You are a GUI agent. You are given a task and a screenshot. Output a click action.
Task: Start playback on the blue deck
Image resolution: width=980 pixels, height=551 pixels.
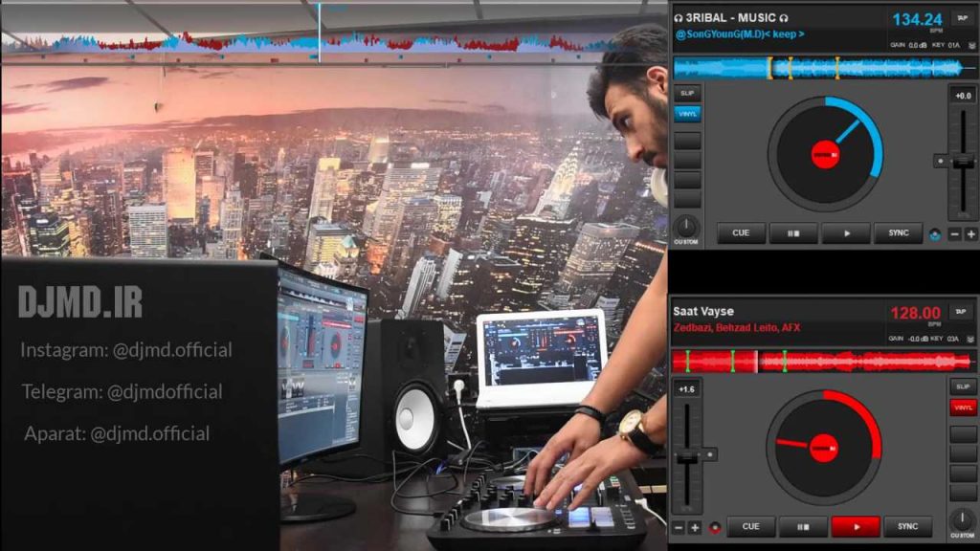(846, 233)
